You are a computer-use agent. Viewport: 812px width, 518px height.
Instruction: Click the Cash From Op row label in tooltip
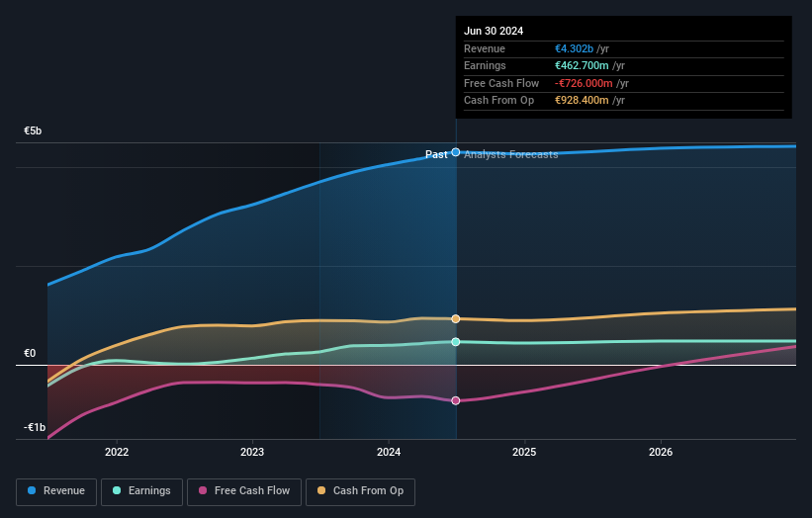pyautogui.click(x=498, y=101)
